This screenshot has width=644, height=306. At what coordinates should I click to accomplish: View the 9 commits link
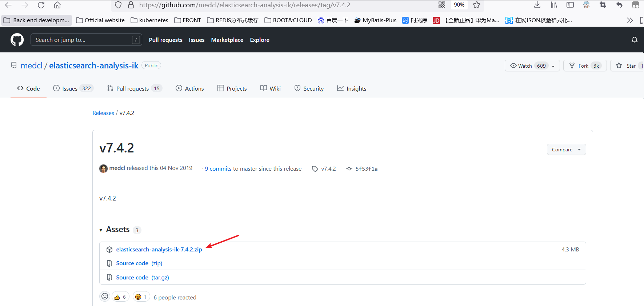point(218,169)
